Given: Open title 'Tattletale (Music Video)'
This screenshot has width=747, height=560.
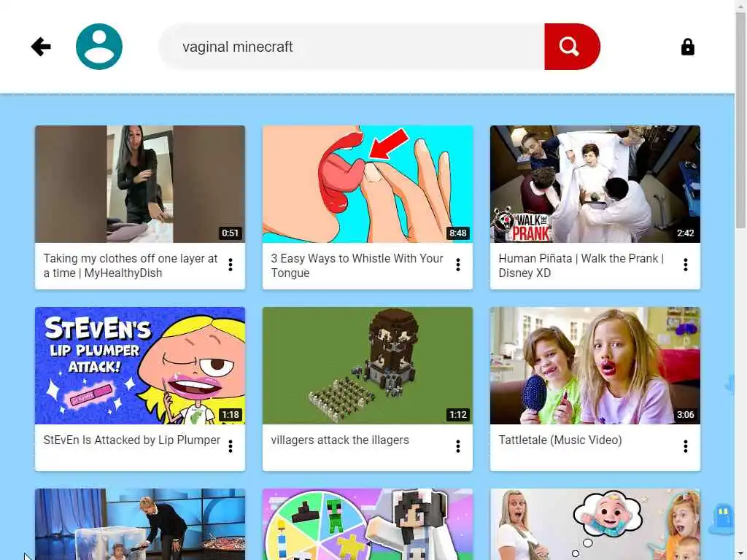Looking at the screenshot, I should [x=560, y=440].
